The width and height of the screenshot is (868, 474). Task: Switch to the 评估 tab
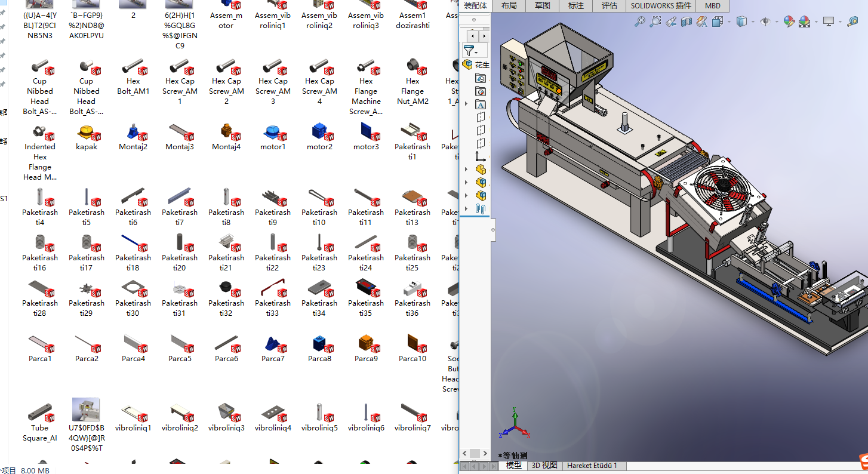609,5
